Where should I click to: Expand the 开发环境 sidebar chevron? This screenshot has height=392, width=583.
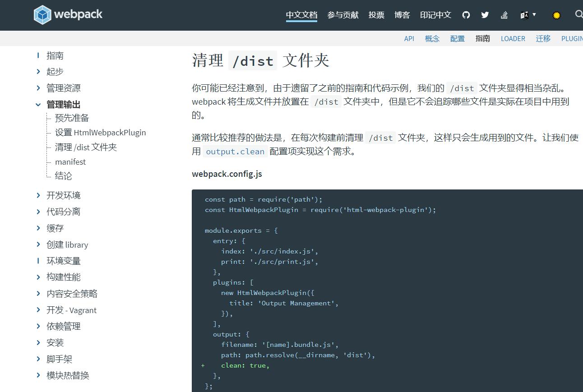pyautogui.click(x=38, y=195)
